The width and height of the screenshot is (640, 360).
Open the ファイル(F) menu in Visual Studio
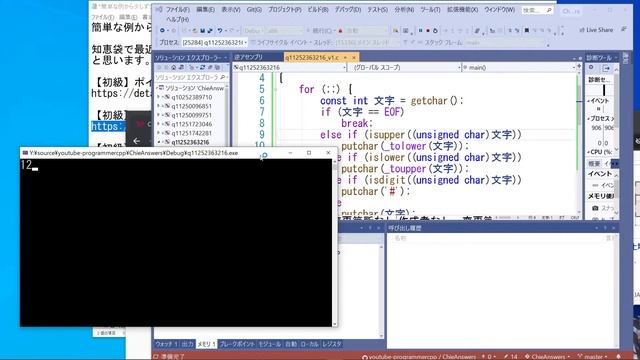[178, 10]
